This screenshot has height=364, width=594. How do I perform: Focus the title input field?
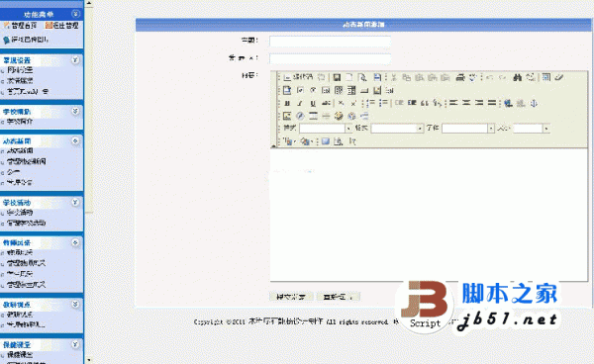pos(330,41)
